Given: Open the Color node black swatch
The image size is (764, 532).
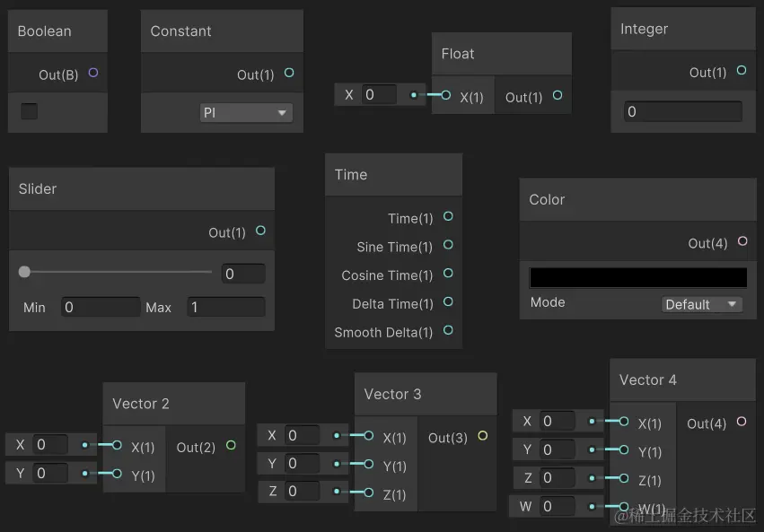Looking at the screenshot, I should click(x=638, y=277).
